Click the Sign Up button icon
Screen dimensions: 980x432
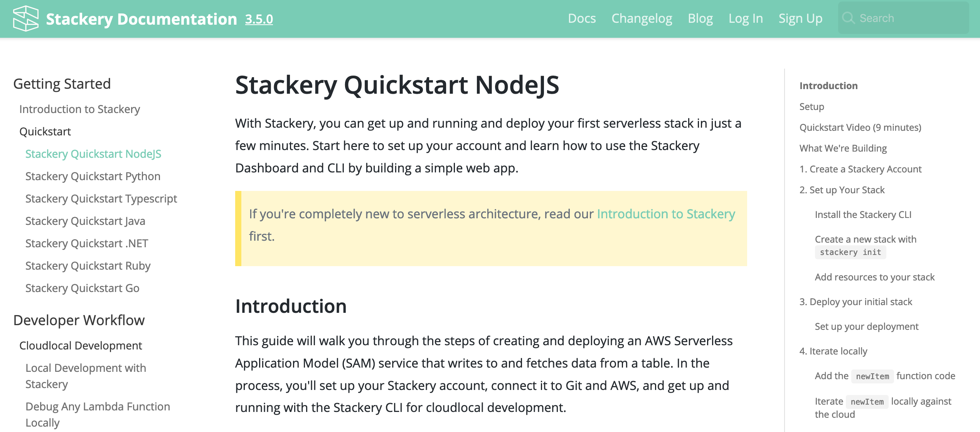pos(800,18)
